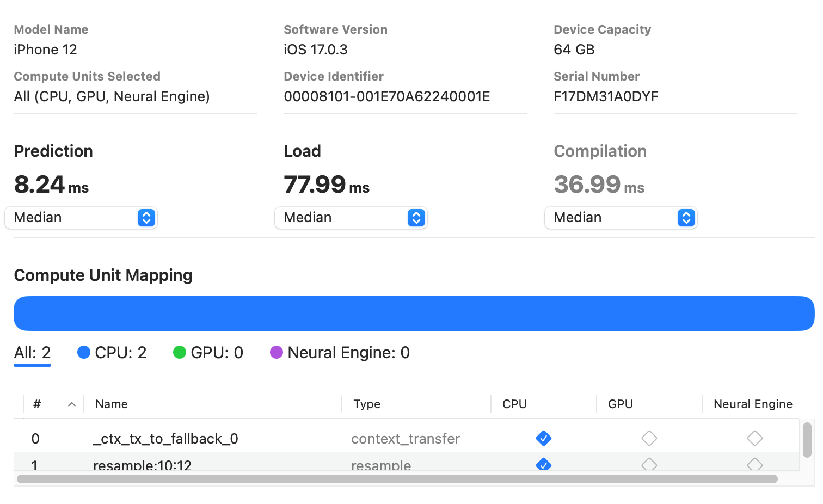Open the Compilation Median dropdown

tap(621, 218)
